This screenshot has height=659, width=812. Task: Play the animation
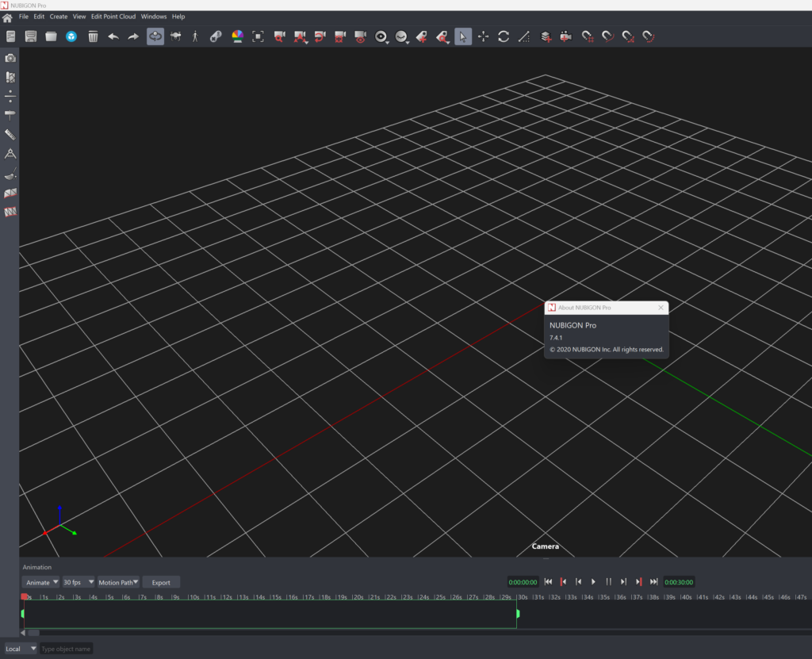pyautogui.click(x=593, y=582)
